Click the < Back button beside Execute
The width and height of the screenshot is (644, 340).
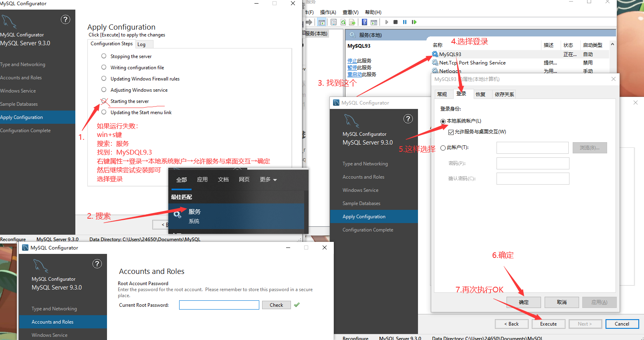(511, 324)
